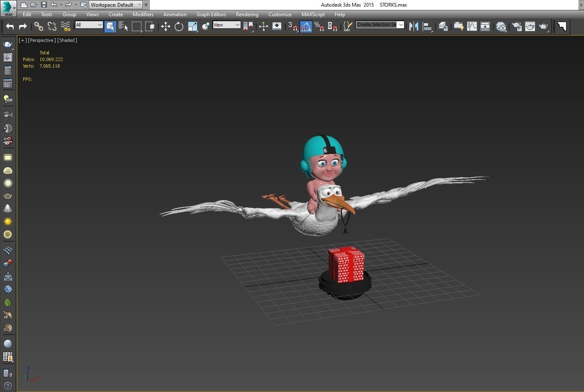
Task: Click the [Perspective] viewport label
Action: (41, 40)
